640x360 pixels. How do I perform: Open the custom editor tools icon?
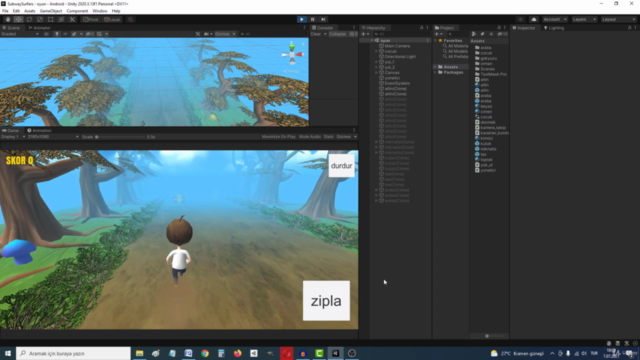72,19
